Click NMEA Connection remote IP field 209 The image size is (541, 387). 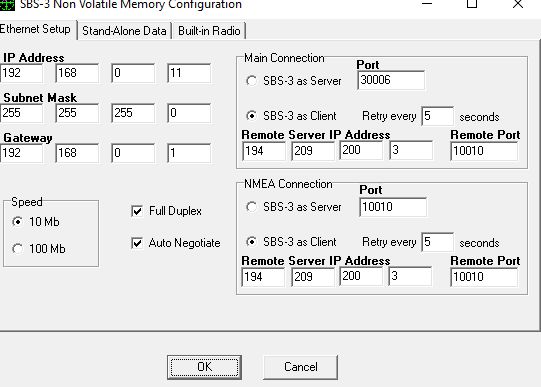pos(313,277)
